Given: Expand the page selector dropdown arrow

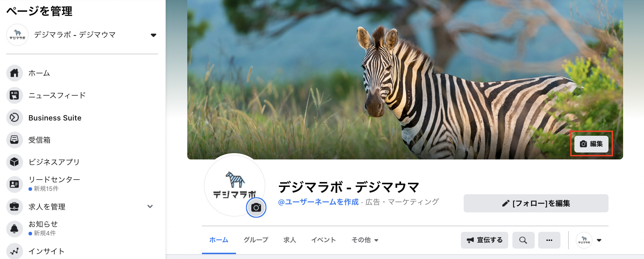Looking at the screenshot, I should 154,35.
